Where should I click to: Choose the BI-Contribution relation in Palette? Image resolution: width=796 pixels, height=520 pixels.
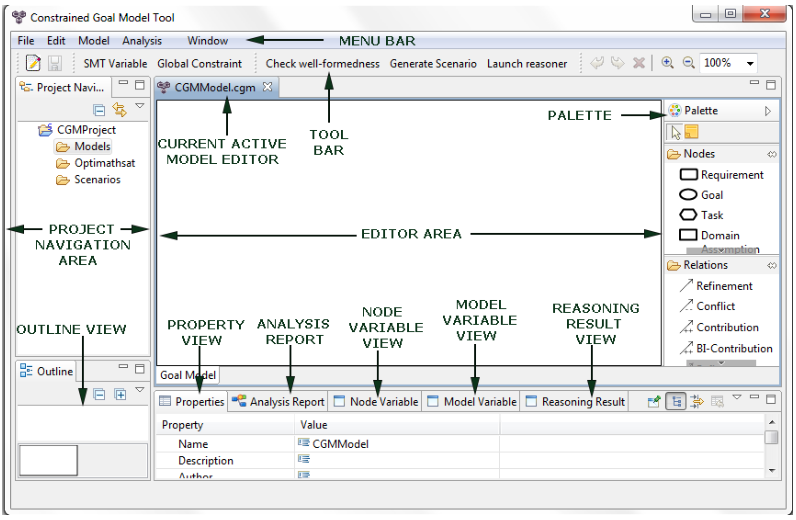726,348
